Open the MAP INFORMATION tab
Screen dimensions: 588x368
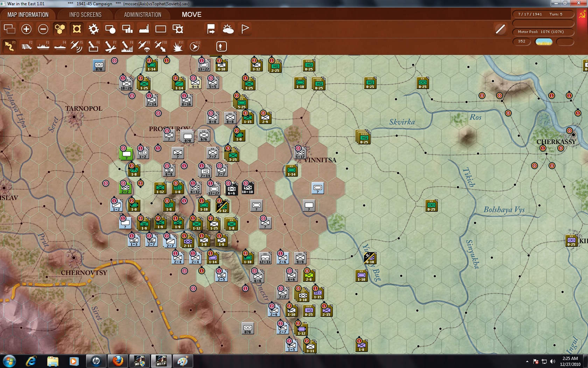pos(28,15)
